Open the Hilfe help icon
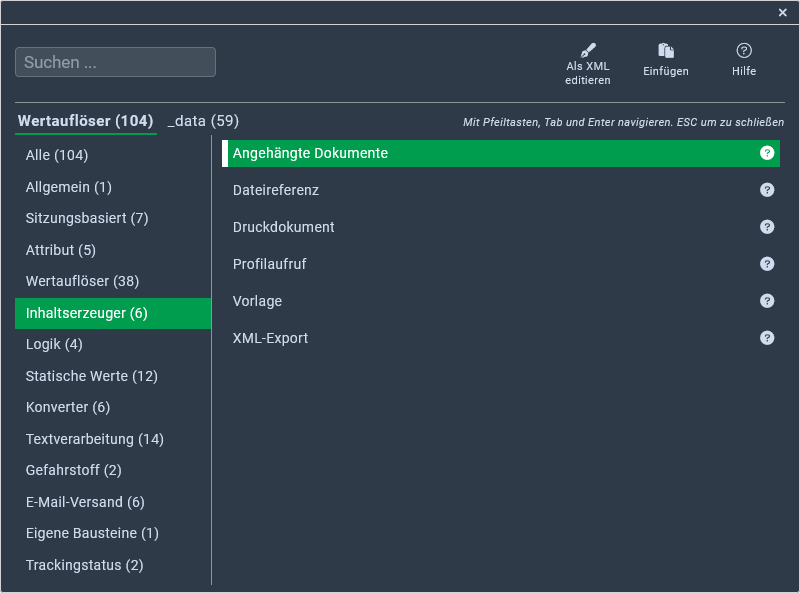 [743, 50]
